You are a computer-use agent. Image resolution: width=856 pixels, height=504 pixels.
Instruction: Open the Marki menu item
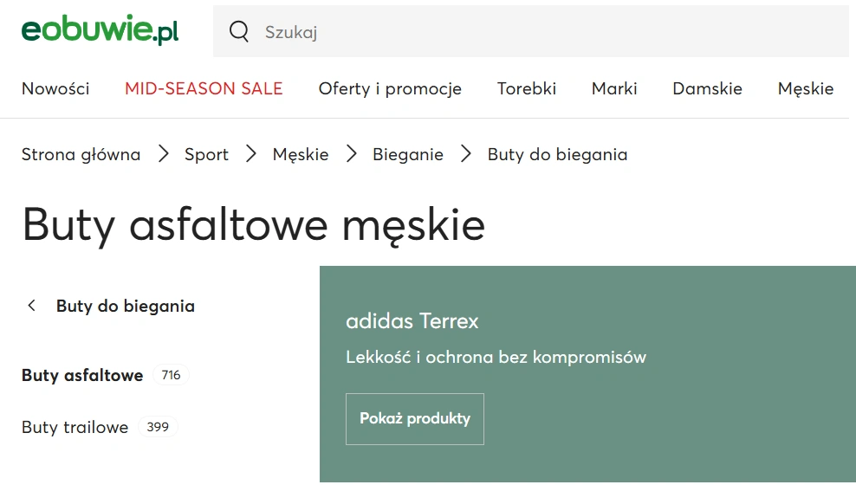click(x=614, y=88)
